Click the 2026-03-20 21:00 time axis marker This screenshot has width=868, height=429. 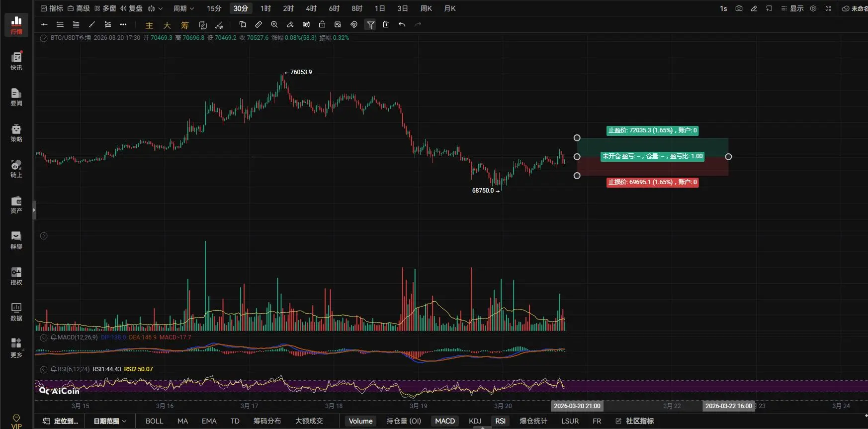(x=577, y=406)
